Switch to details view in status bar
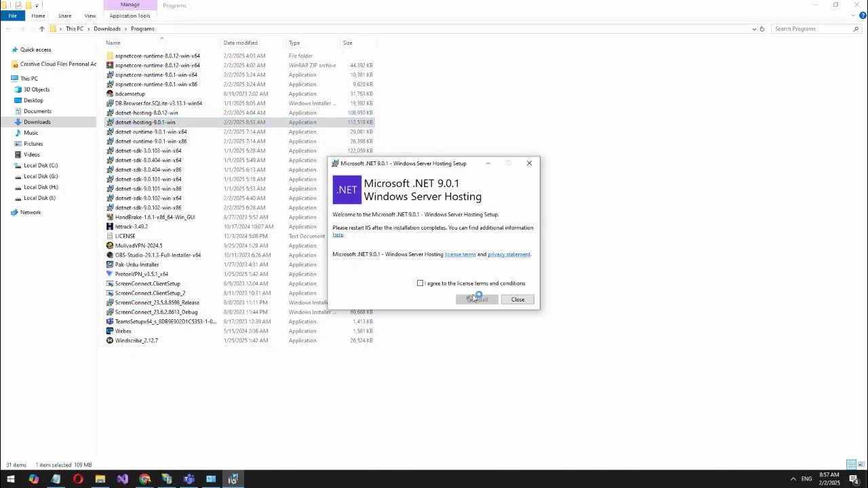 [851, 464]
